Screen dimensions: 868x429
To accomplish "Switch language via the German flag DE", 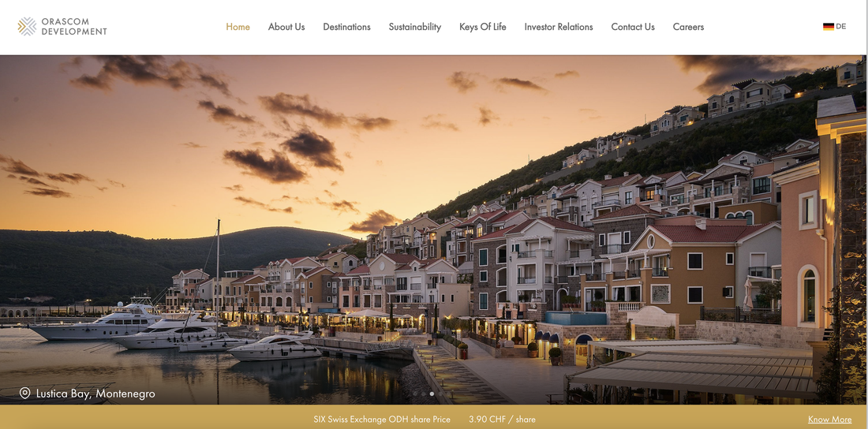I will [x=834, y=26].
